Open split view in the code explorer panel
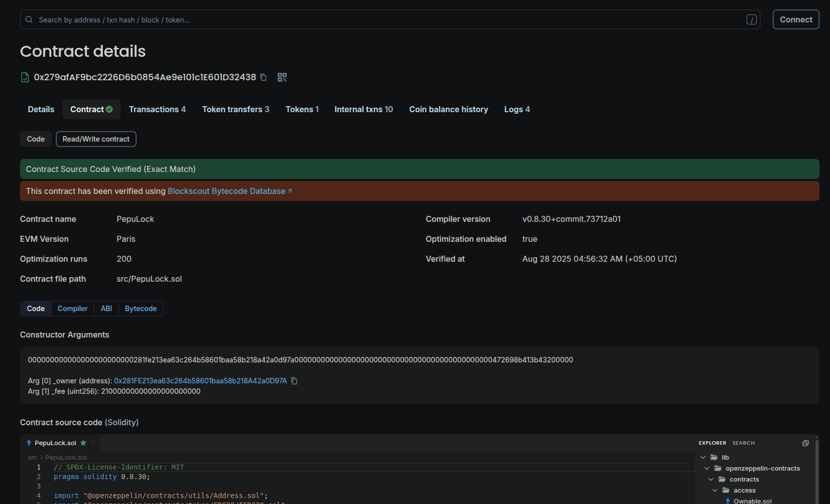The width and height of the screenshot is (830, 504). point(806,443)
